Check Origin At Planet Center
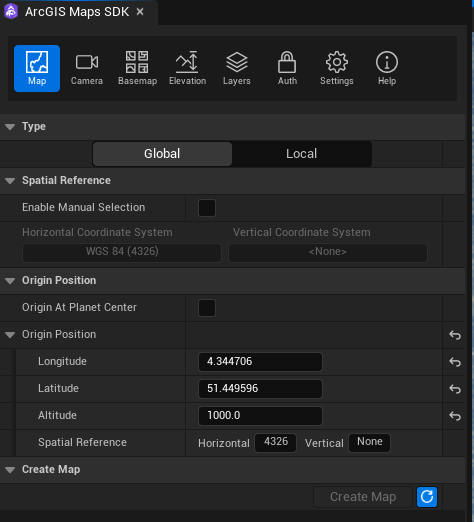Image resolution: width=474 pixels, height=522 pixels. click(x=207, y=308)
